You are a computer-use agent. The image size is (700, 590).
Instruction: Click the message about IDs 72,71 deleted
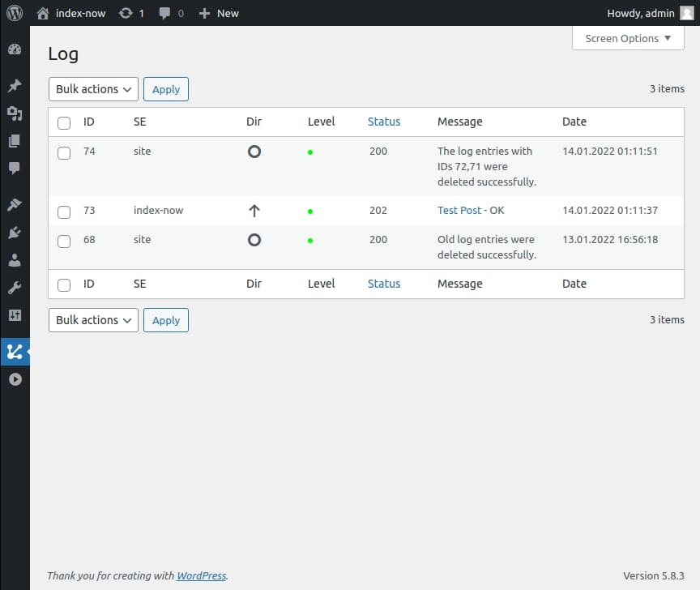[x=487, y=167]
